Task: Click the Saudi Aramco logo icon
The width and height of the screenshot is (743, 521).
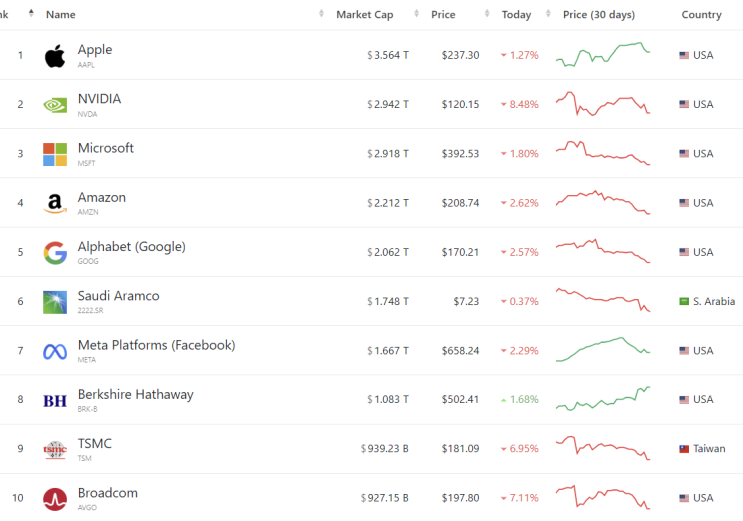Action: click(55, 302)
